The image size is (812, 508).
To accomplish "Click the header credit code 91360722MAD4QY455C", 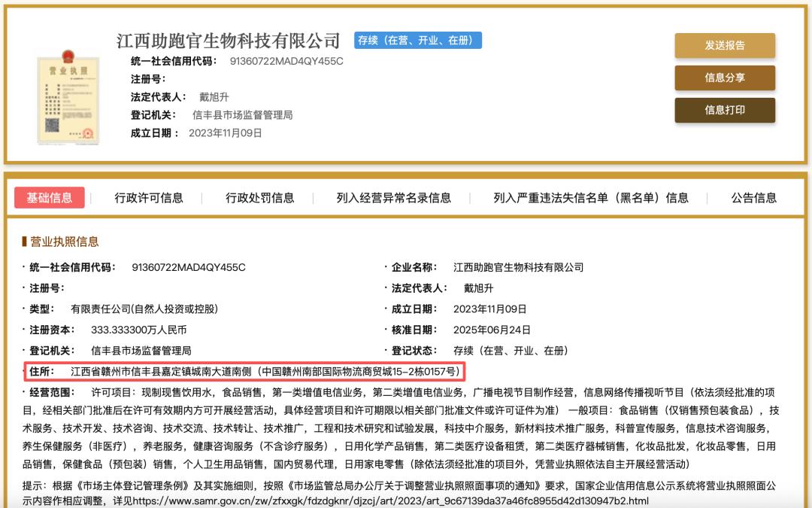I will pyautogui.click(x=286, y=61).
